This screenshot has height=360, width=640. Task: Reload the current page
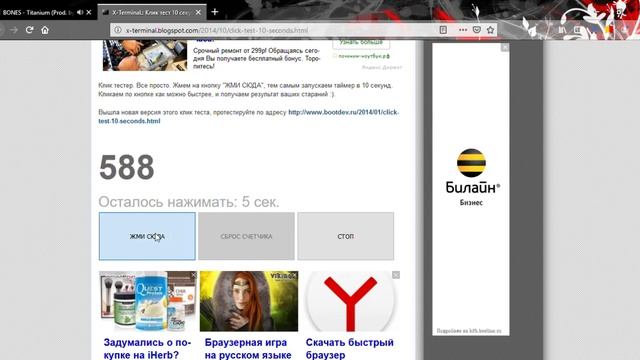point(29,30)
